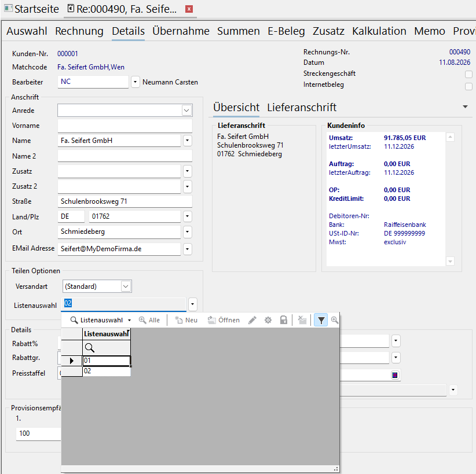Focus the Straße field with Schulenbrooksweg 71
This screenshot has height=474, width=476.
tap(125, 201)
